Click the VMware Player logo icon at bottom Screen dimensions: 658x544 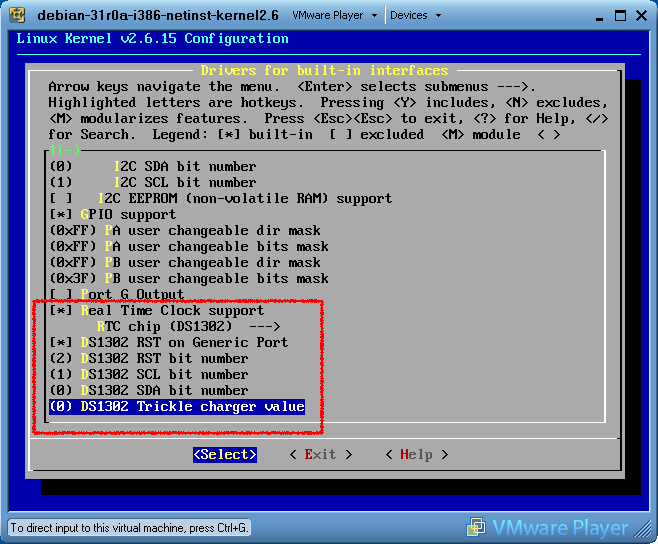pos(476,527)
